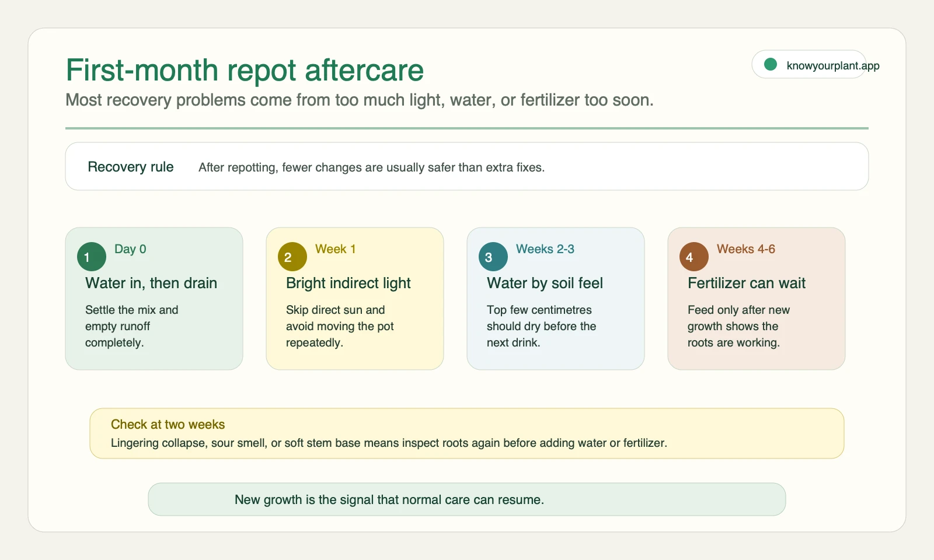Viewport: 934px width, 560px height.
Task: Click the 'Day 0' label
Action: [130, 249]
